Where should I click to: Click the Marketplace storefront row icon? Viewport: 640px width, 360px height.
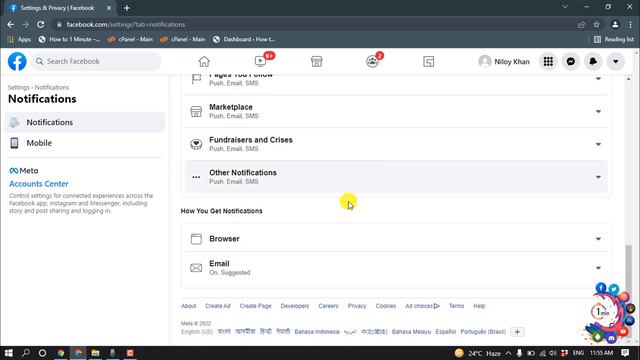tap(196, 111)
